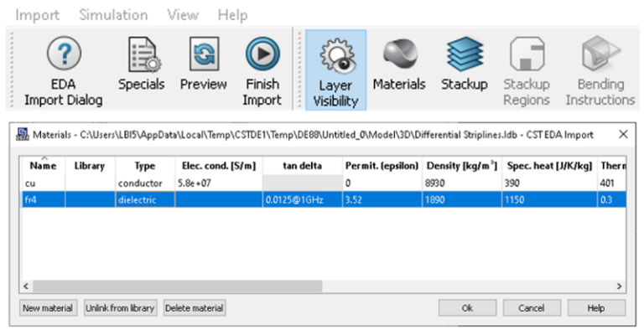Click the Permit. (epsilon) column header
644x330 pixels.
(x=382, y=166)
